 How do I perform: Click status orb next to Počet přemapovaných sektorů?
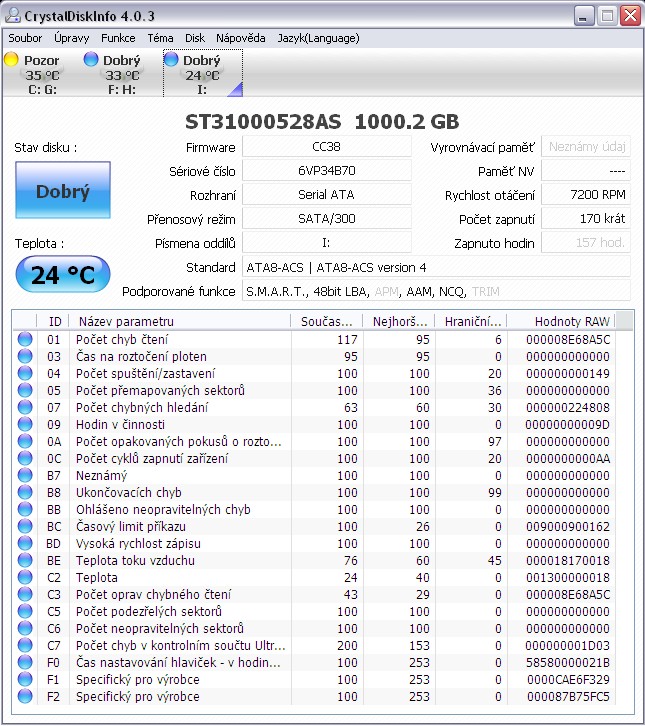25,391
